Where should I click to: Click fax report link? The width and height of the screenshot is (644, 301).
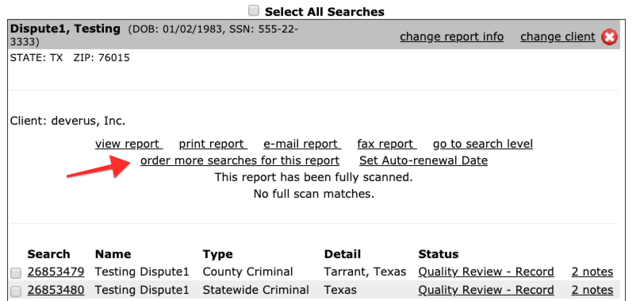(387, 144)
